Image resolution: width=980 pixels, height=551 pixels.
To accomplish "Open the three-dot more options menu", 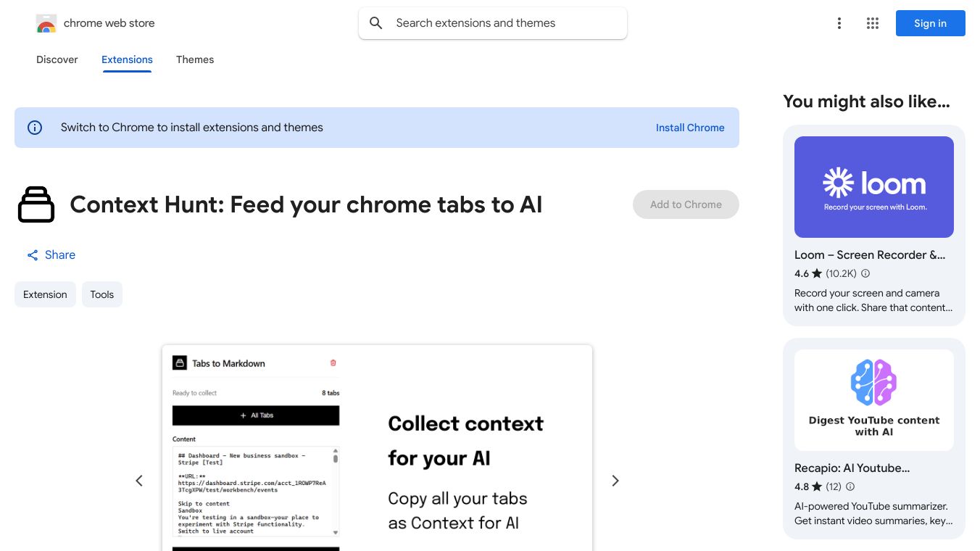I will pyautogui.click(x=839, y=23).
